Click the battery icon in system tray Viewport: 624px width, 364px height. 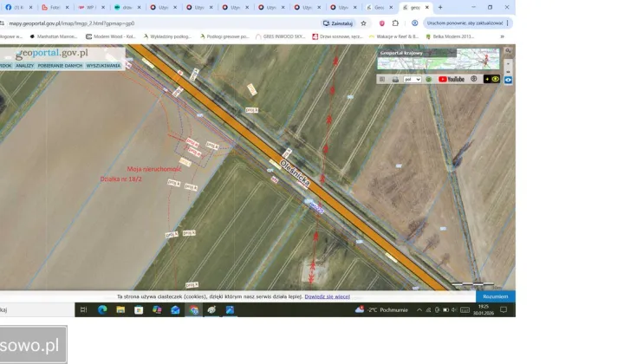pos(445,310)
